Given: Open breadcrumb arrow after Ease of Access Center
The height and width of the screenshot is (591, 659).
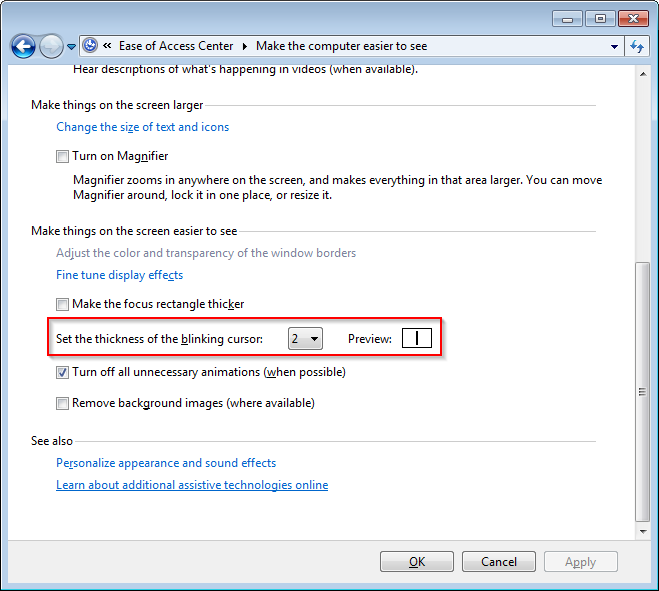Looking at the screenshot, I should [245, 46].
